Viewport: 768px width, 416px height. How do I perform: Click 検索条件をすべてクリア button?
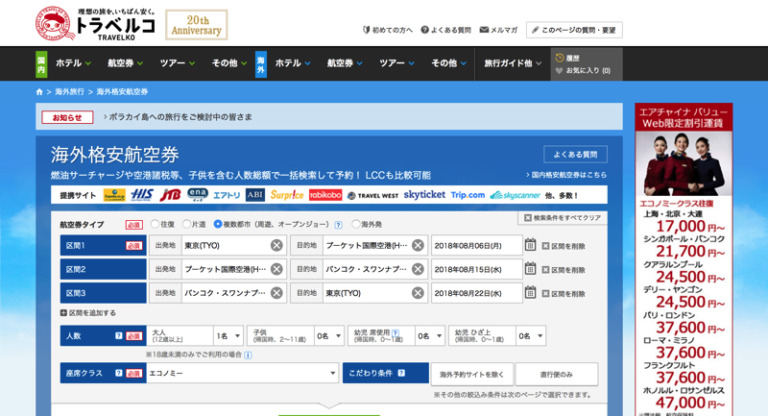(562, 218)
